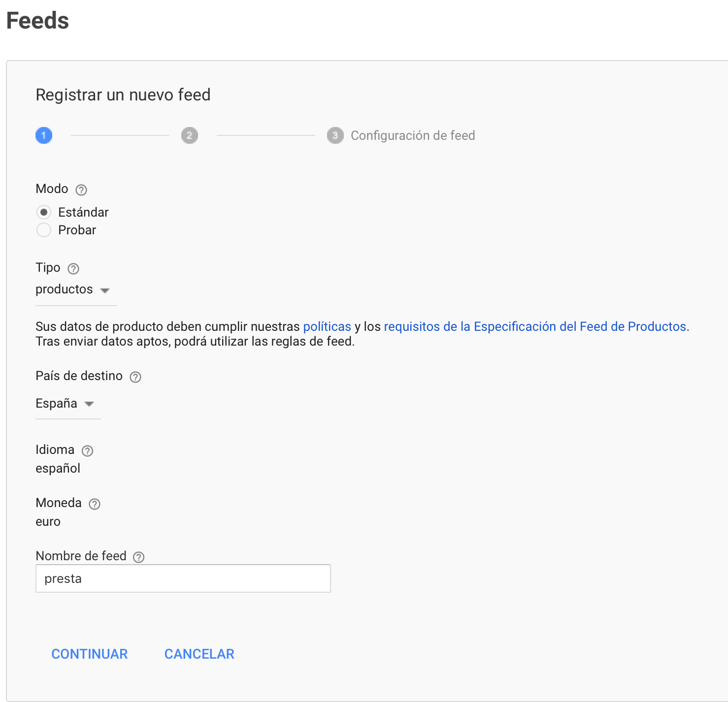The height and width of the screenshot is (702, 728).
Task: Open help for País de destino
Action: 135,377
